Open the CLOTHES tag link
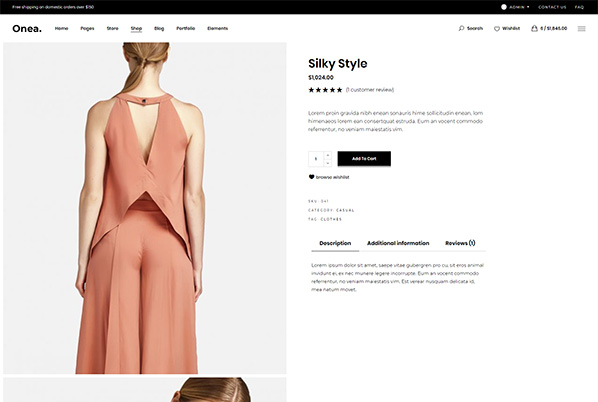Screen dimensions: 598x402 331,219
